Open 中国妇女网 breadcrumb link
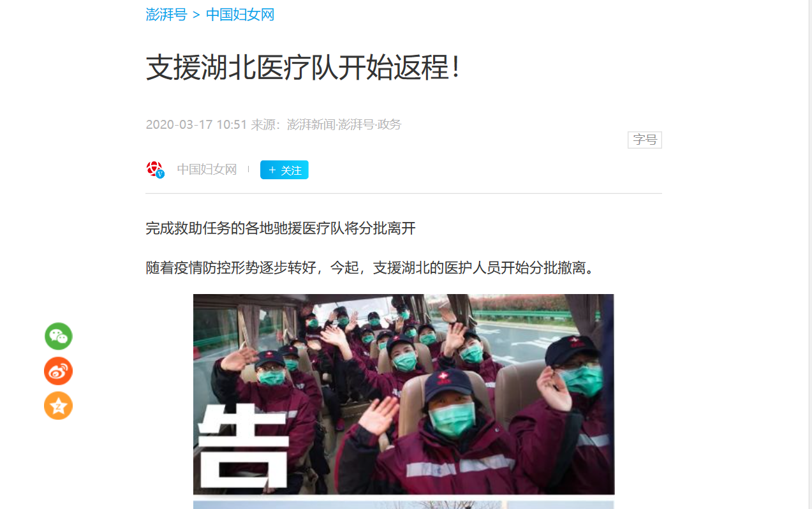 [x=240, y=15]
